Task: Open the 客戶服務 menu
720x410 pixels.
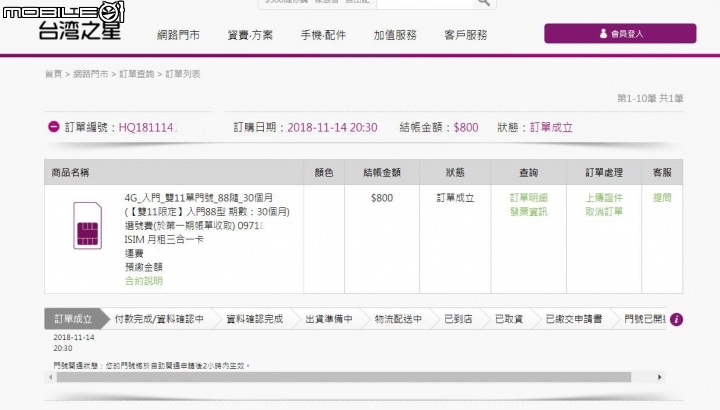Action: click(466, 35)
